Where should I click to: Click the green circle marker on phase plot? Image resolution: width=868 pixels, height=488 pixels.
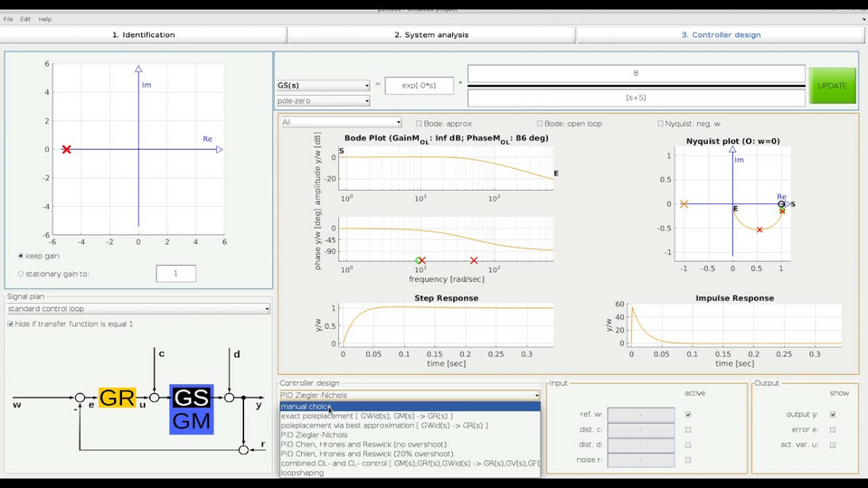click(418, 260)
